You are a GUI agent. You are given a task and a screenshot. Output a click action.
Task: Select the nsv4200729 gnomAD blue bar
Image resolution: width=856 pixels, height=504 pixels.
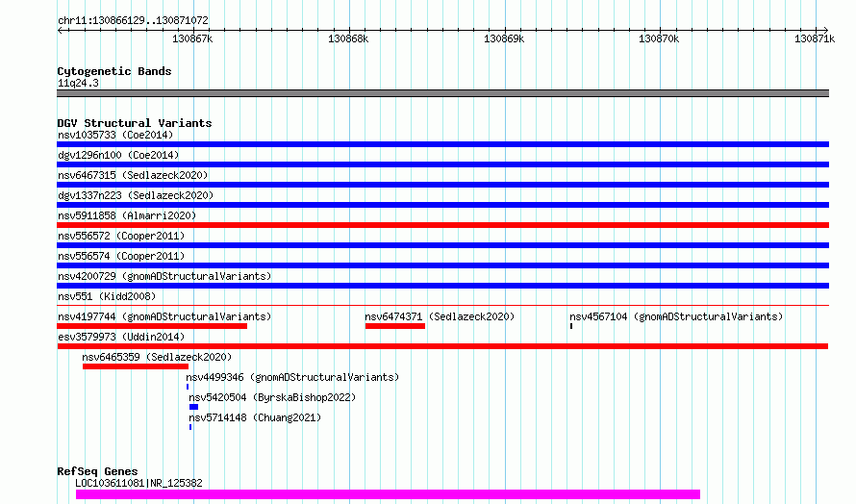click(442, 286)
